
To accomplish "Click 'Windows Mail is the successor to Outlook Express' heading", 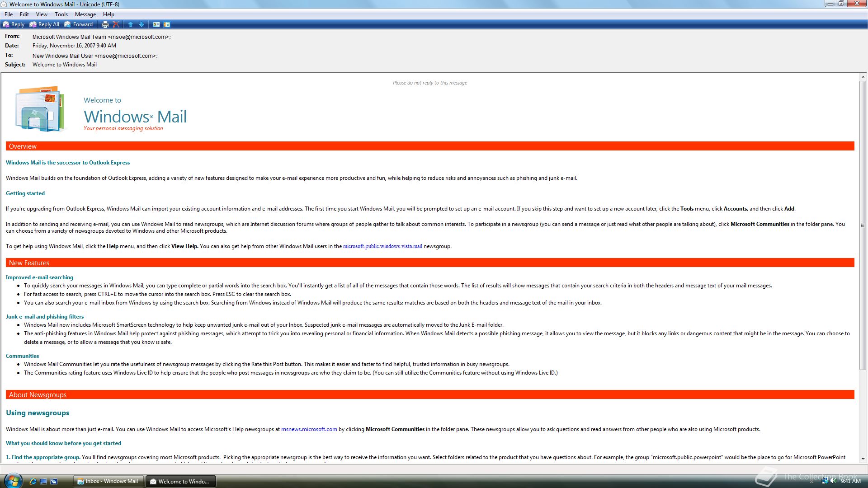I will click(68, 163).
